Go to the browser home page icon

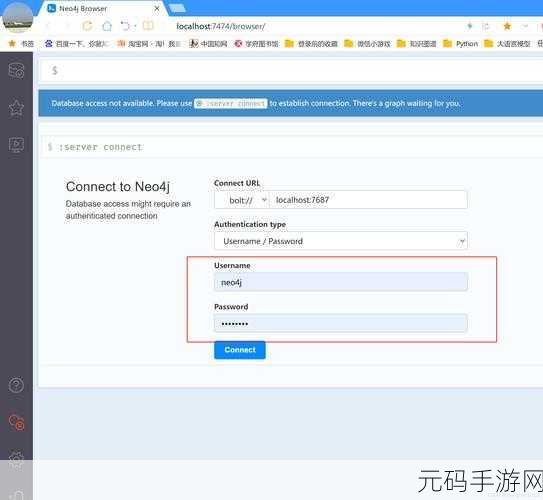tap(107, 26)
